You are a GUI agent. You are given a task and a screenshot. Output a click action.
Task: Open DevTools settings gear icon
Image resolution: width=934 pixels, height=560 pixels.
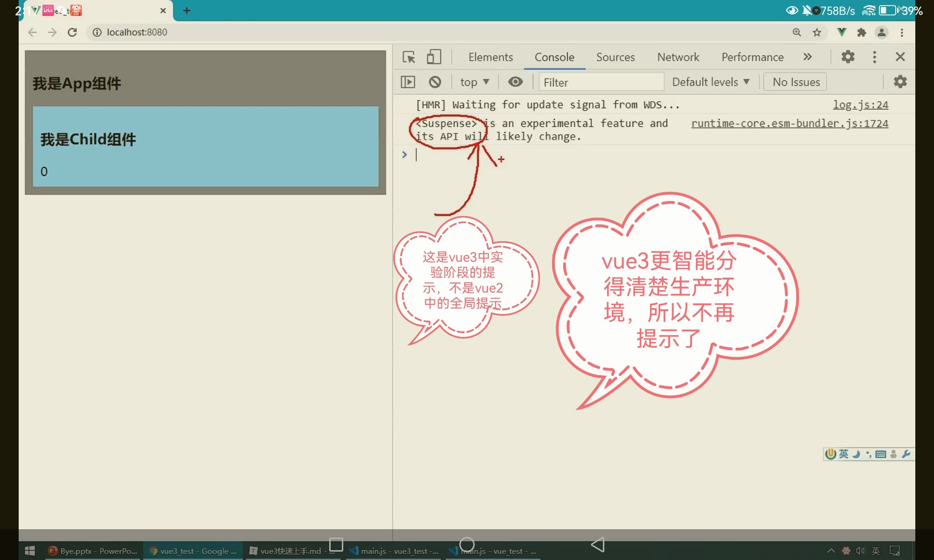[848, 57]
